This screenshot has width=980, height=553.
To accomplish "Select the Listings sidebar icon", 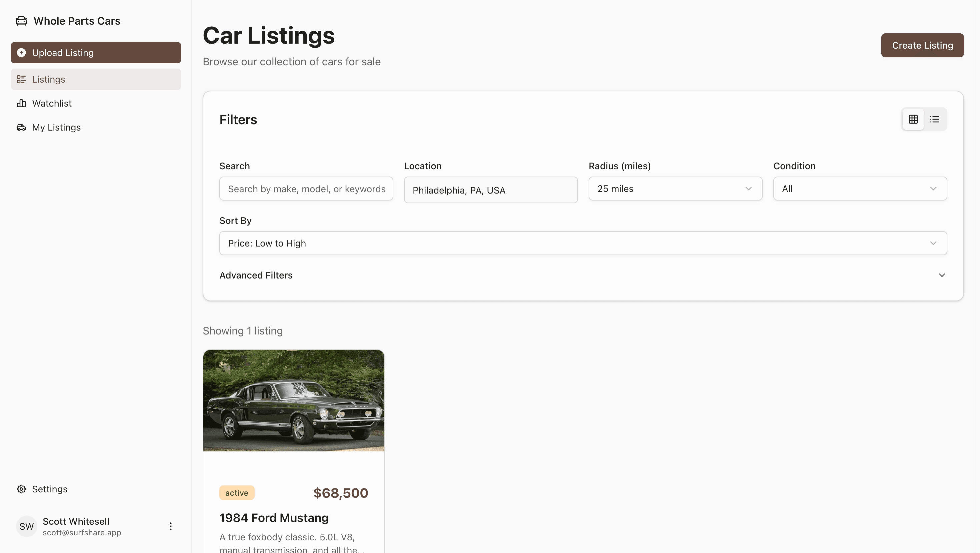I will click(21, 79).
